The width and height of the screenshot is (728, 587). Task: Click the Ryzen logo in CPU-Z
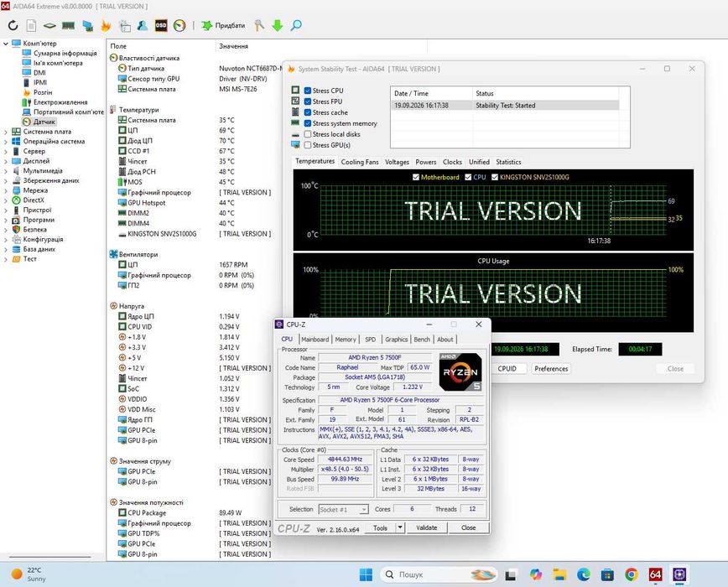click(x=460, y=371)
